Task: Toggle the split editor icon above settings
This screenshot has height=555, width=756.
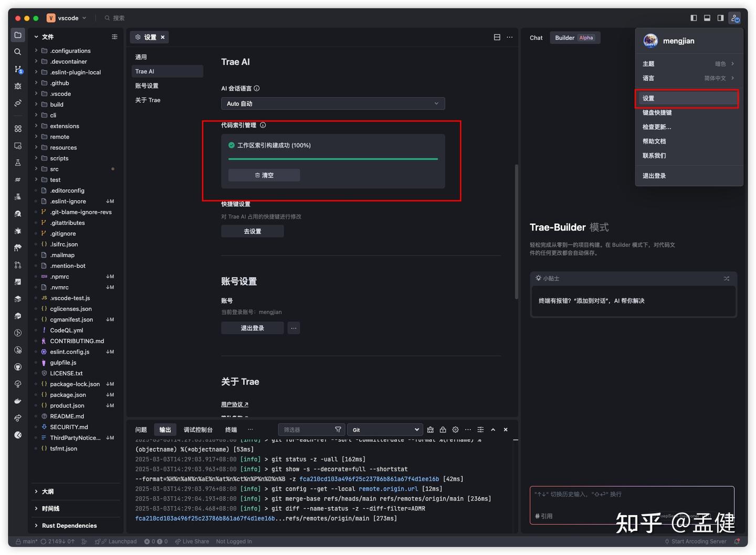Action: point(497,37)
